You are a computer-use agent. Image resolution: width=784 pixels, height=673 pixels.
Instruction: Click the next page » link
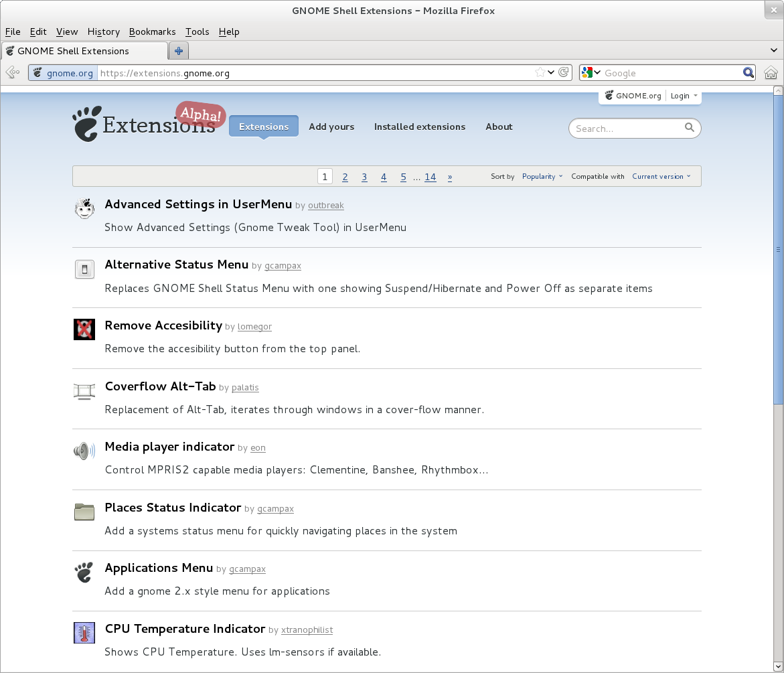click(450, 177)
